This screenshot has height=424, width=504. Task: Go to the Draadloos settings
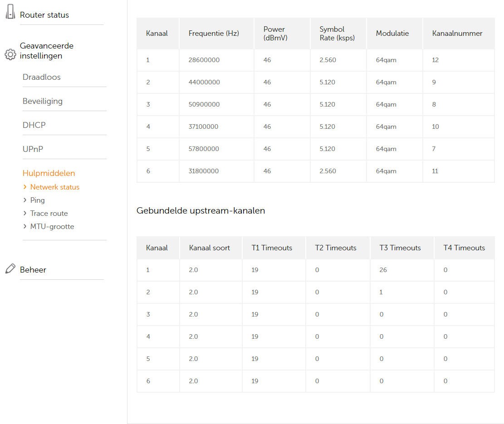click(42, 77)
